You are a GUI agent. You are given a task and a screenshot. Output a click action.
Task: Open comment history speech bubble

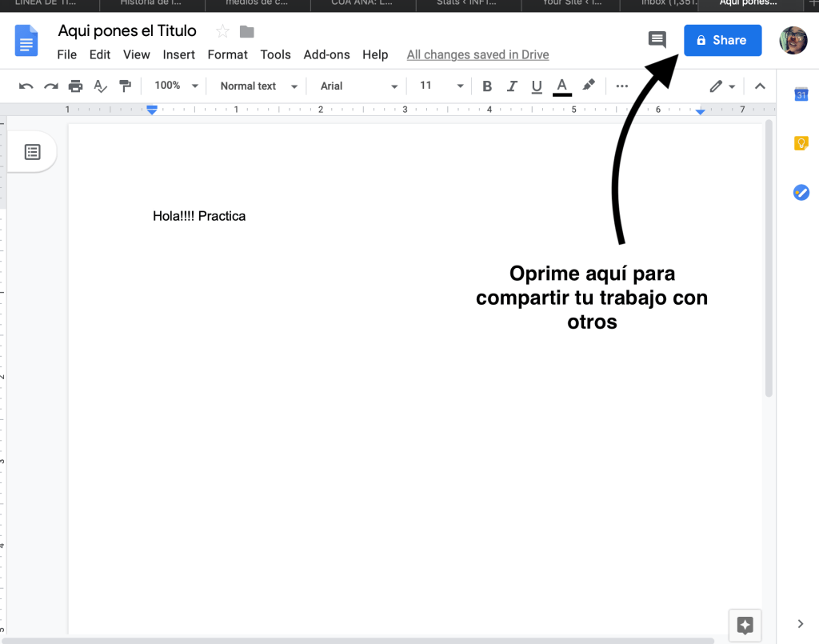657,40
